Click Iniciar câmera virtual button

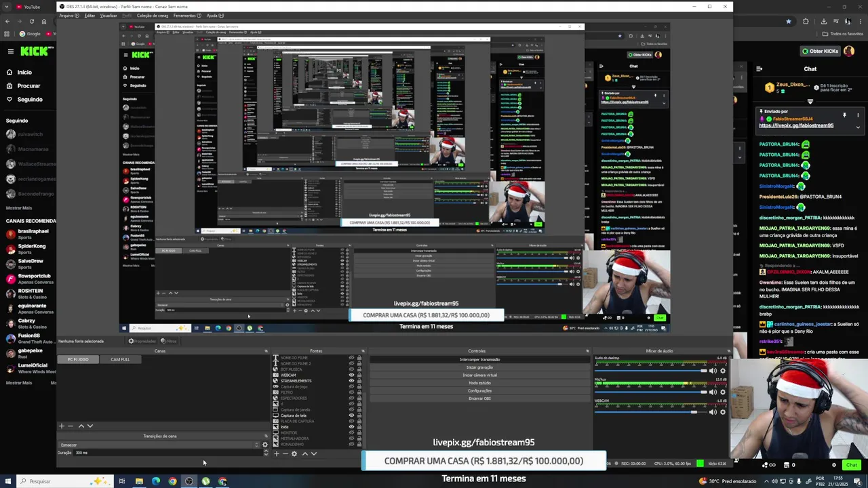pyautogui.click(x=479, y=375)
